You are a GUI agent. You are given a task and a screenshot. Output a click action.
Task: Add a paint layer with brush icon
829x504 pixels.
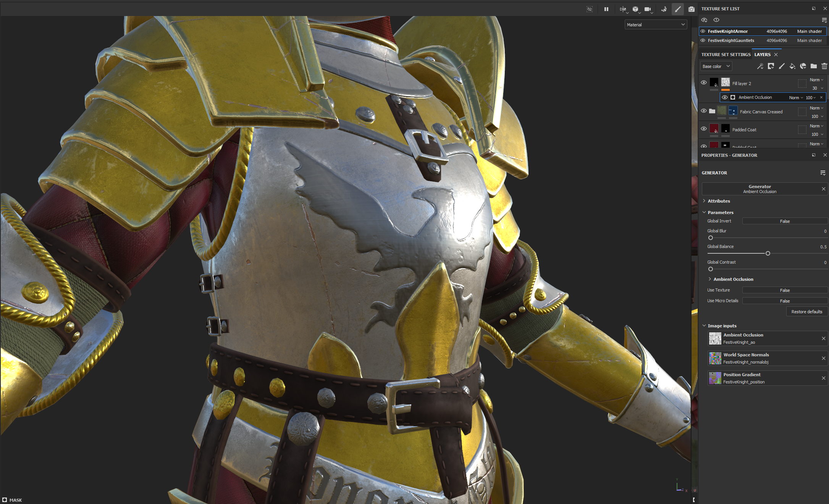(782, 66)
